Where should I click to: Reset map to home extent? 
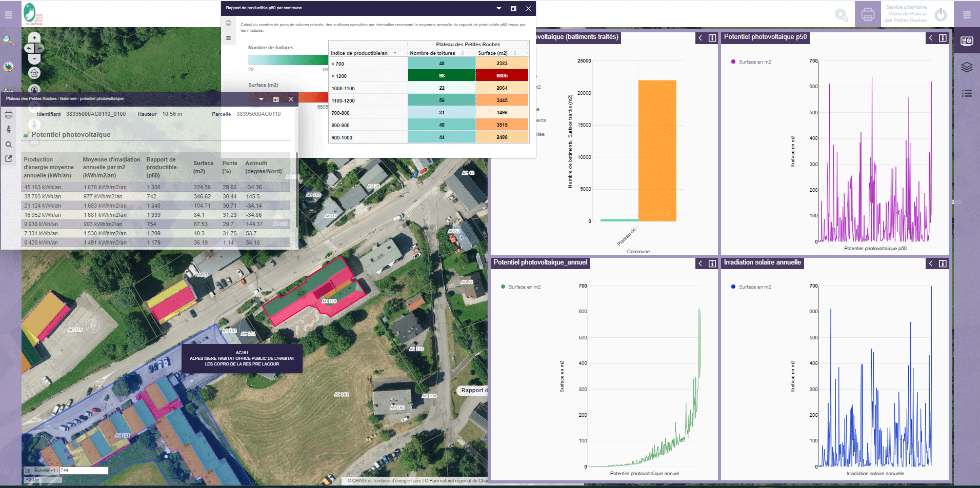coord(34,73)
